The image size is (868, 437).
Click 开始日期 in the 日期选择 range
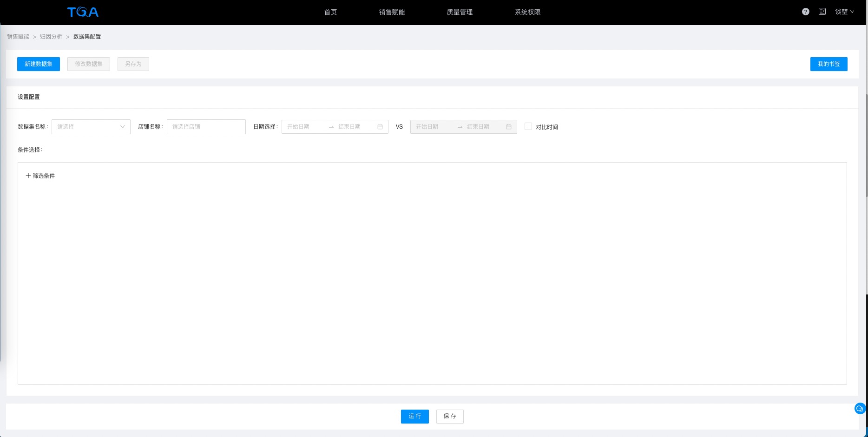tap(298, 127)
